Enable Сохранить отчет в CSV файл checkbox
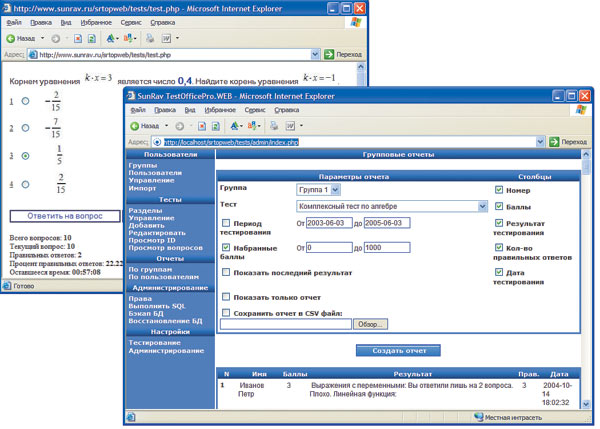This screenshot has height=429, width=600. click(226, 313)
